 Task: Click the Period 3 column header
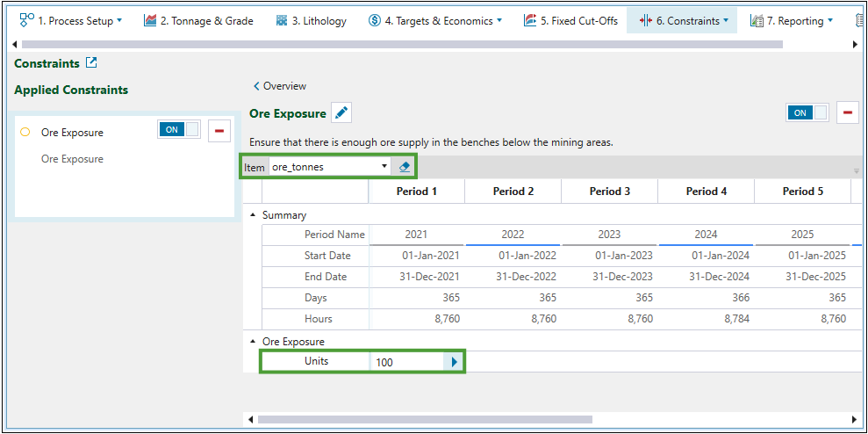(x=609, y=192)
